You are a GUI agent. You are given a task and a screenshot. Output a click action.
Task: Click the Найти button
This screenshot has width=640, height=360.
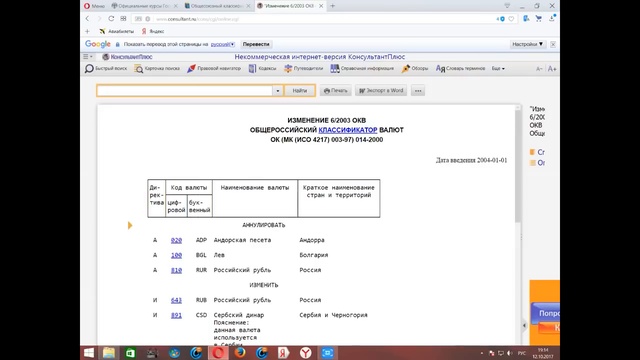pos(299,91)
